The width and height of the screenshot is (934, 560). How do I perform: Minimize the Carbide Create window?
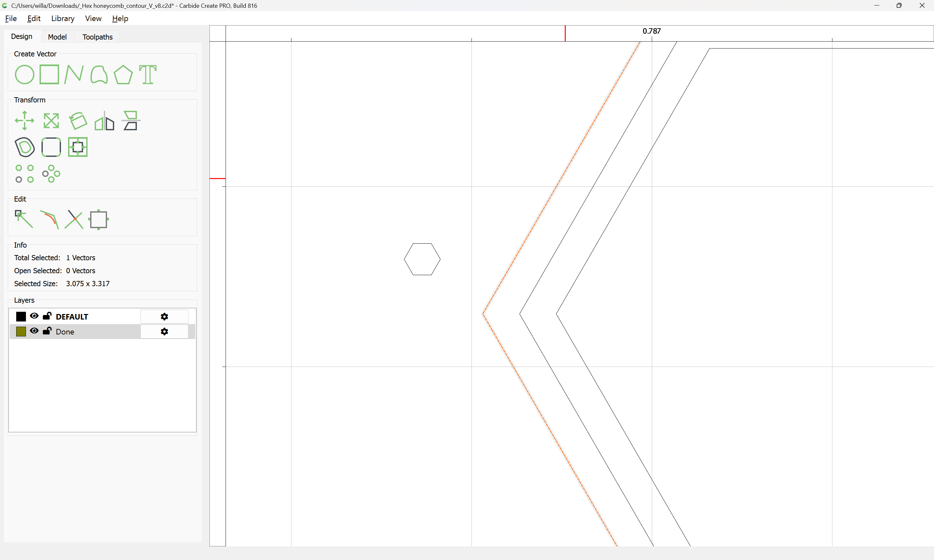(x=877, y=6)
